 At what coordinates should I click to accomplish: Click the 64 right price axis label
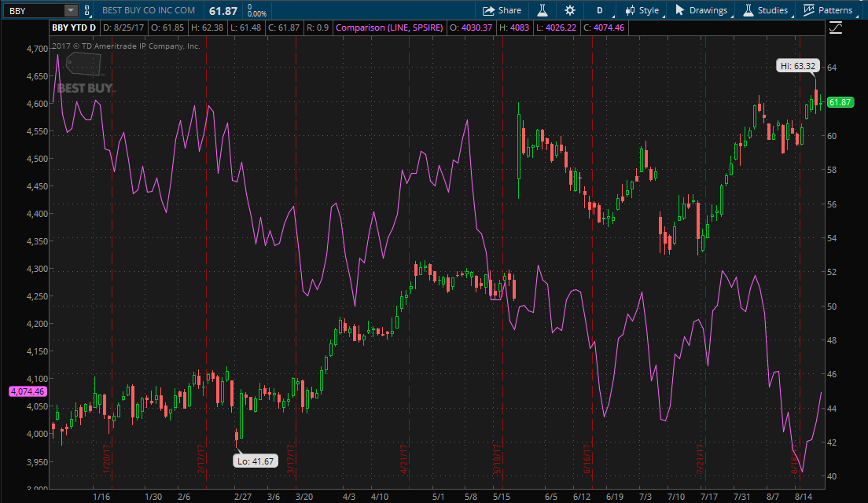[832, 68]
